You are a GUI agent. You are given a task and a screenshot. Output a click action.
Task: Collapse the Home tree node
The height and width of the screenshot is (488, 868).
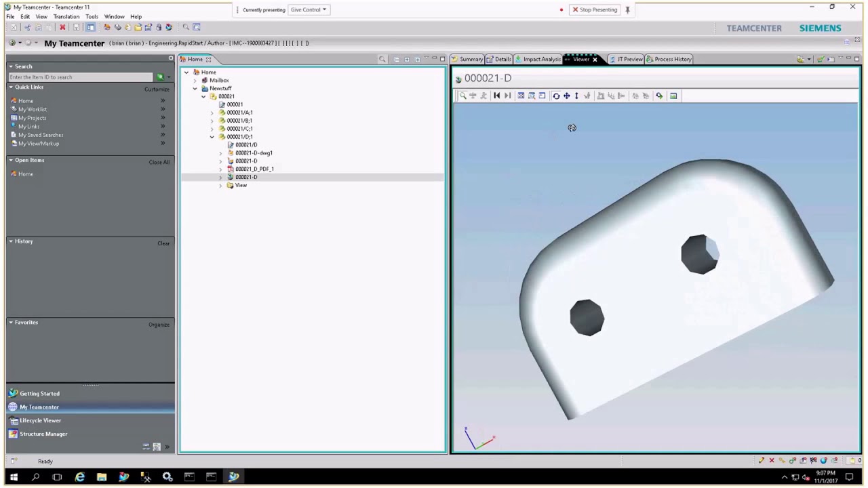point(186,72)
